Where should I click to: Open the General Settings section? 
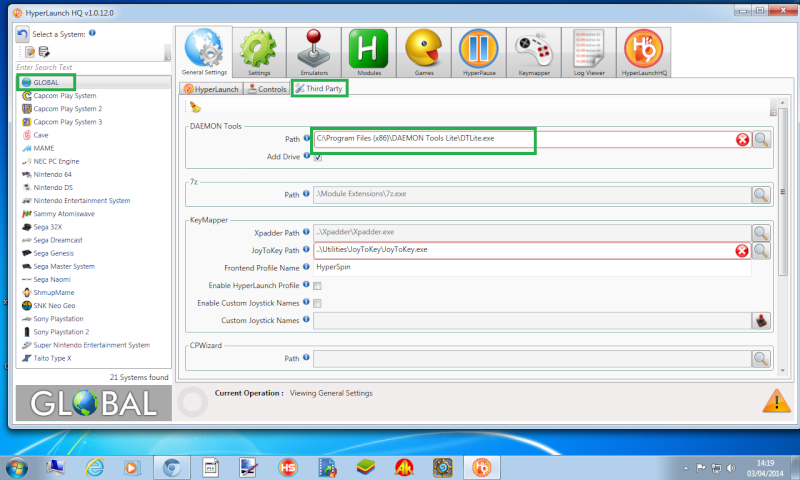point(204,52)
